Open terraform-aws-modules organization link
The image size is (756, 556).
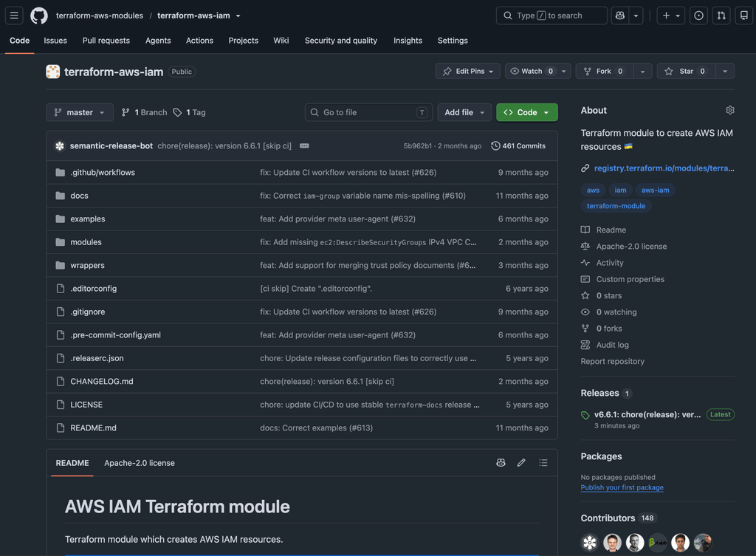point(100,16)
